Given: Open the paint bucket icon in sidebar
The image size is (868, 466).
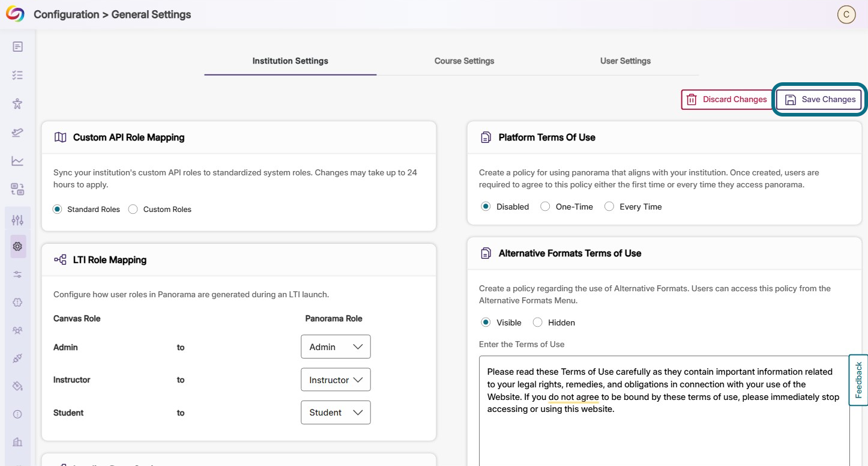Looking at the screenshot, I should (x=17, y=386).
